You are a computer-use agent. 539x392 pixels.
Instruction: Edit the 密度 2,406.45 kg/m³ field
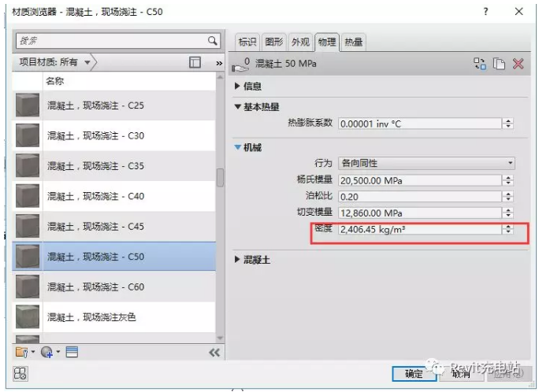[x=420, y=229]
